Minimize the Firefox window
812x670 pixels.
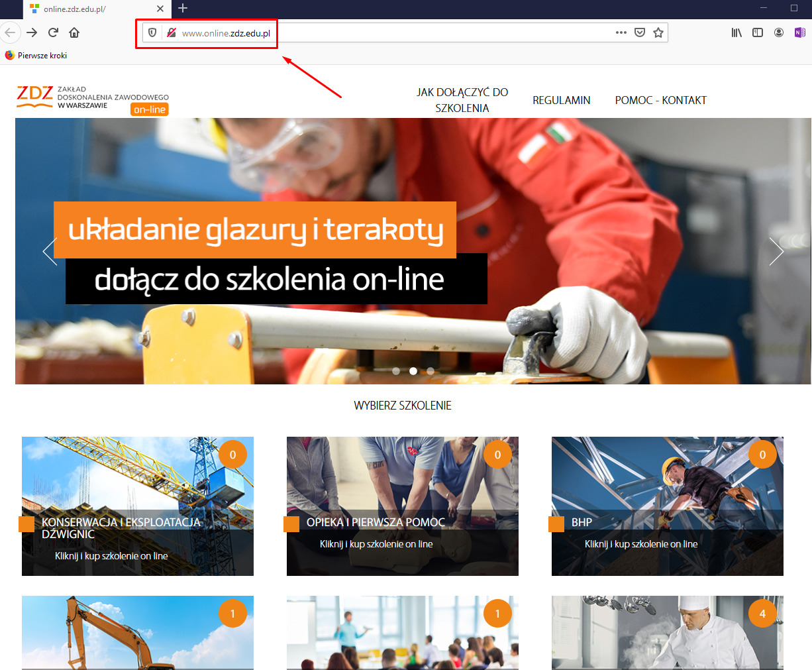click(764, 9)
